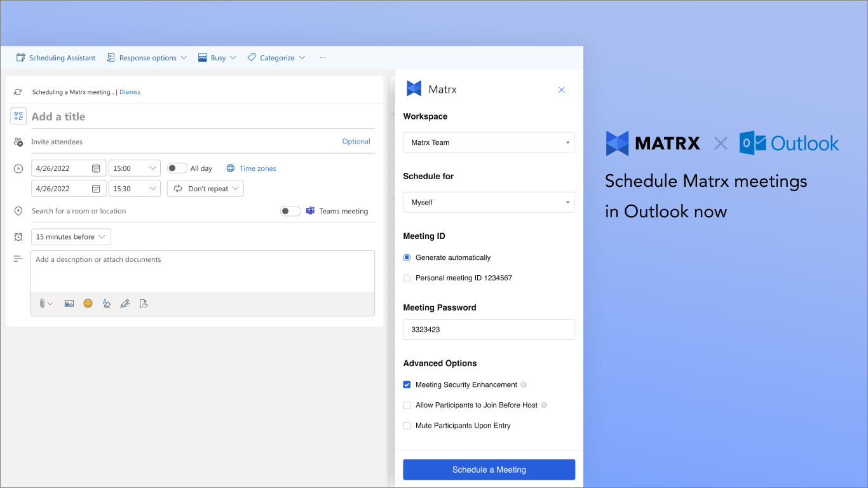Click the Advanced Options heading
868x488 pixels.
click(x=440, y=363)
